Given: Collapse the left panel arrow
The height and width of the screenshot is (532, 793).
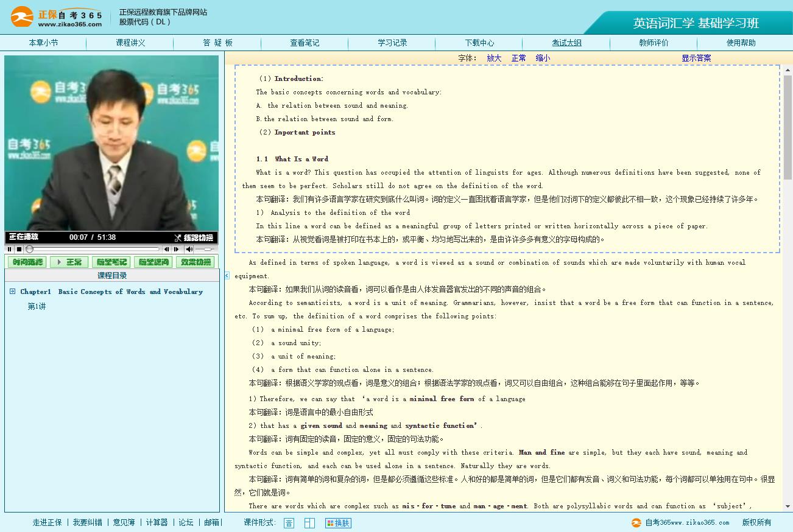Looking at the screenshot, I should point(227,276).
